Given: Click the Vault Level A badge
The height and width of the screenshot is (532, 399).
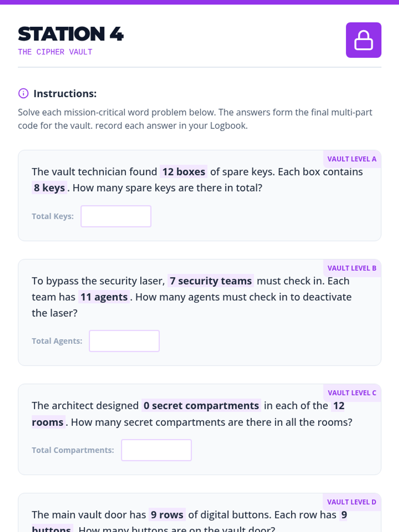Looking at the screenshot, I should coord(352,159).
